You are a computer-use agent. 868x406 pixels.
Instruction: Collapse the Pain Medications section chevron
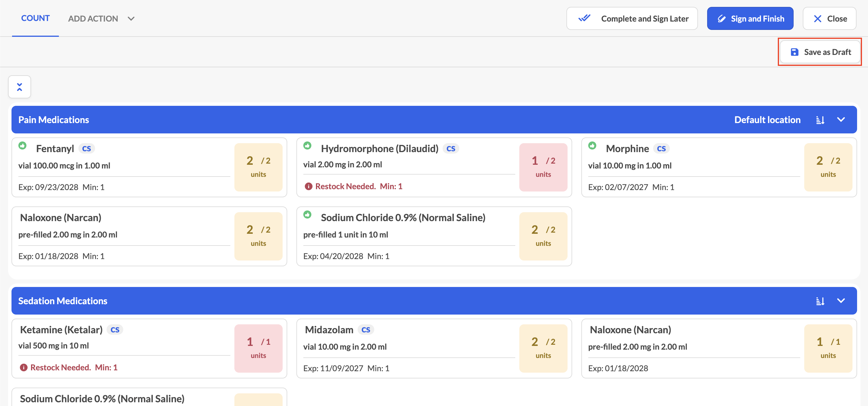point(841,120)
